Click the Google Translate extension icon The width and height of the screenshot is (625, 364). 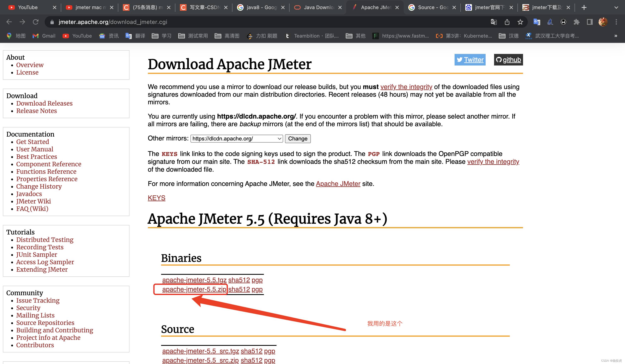coord(537,22)
